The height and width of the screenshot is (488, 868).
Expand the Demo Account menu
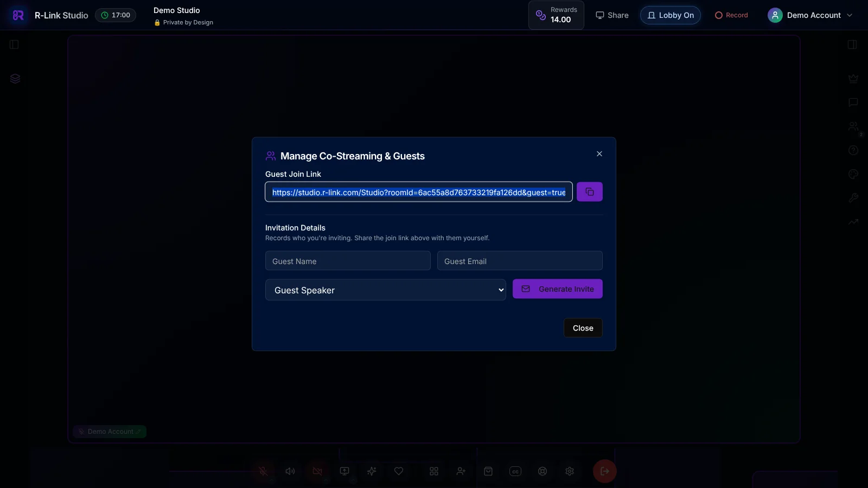(x=810, y=15)
